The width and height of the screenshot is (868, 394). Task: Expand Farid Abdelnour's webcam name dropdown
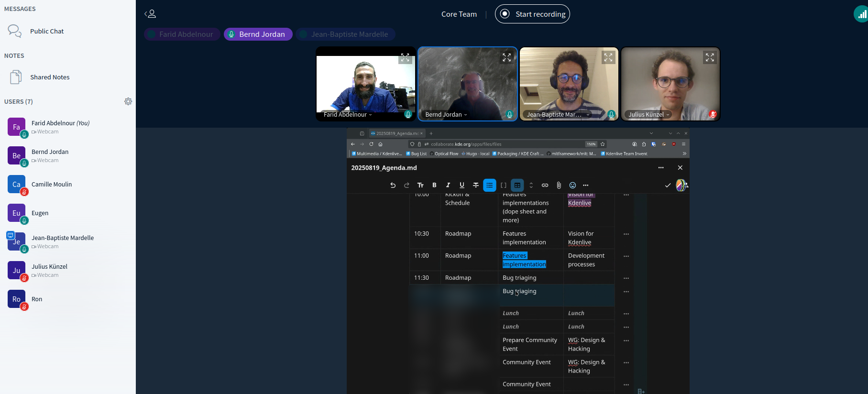[x=348, y=115]
